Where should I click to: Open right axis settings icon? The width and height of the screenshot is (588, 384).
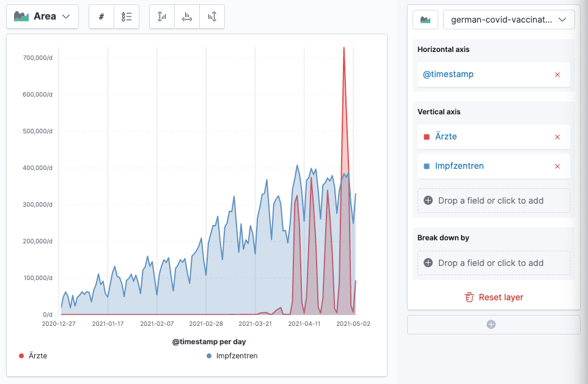(212, 17)
